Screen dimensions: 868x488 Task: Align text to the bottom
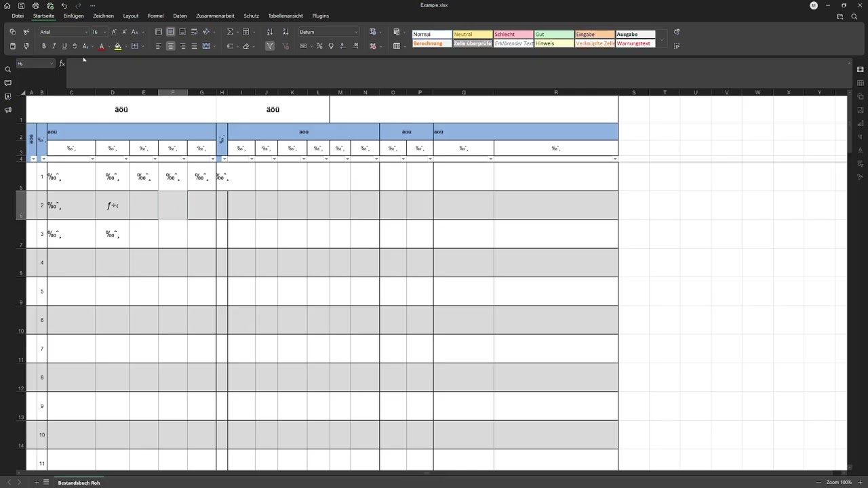click(182, 32)
